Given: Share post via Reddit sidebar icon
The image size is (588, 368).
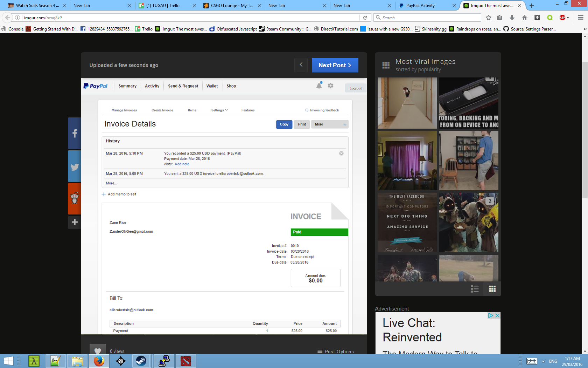Looking at the screenshot, I should [75, 198].
